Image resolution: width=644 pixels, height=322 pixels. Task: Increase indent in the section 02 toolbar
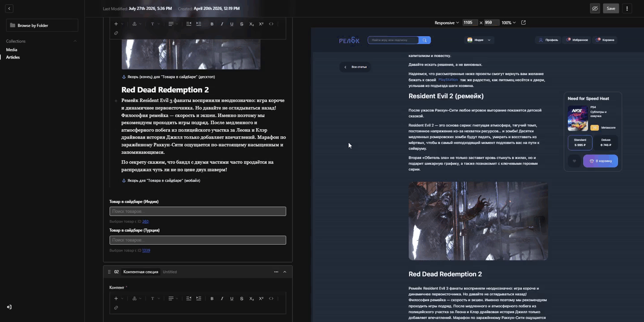click(199, 298)
